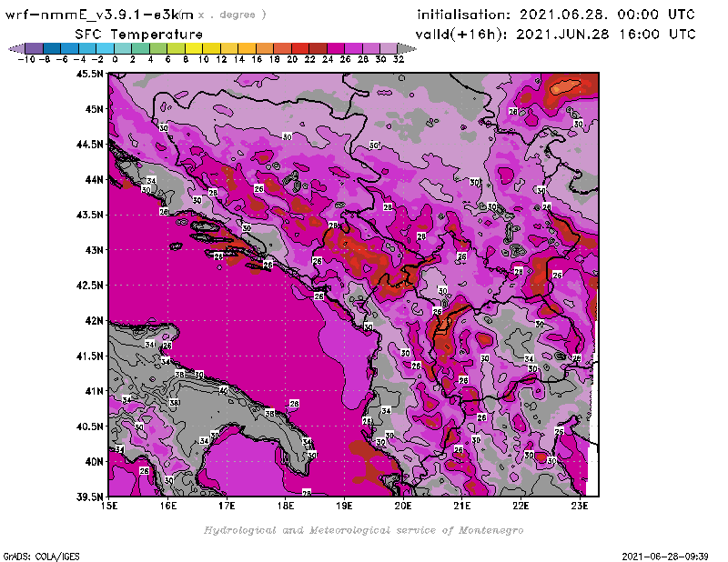The width and height of the screenshot is (728, 562).
Task: Click the 17E longitude label
Action: (x=227, y=506)
